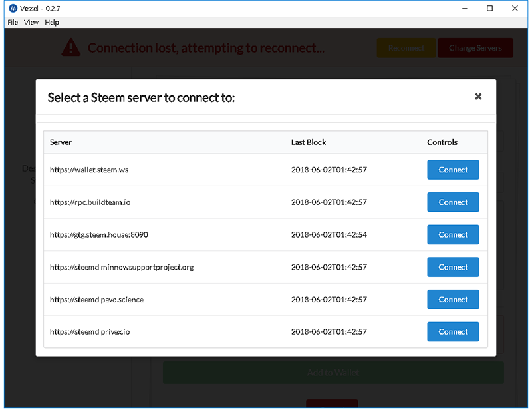Close the Vessel application window
Screen dimensions: 532x412
515,9
